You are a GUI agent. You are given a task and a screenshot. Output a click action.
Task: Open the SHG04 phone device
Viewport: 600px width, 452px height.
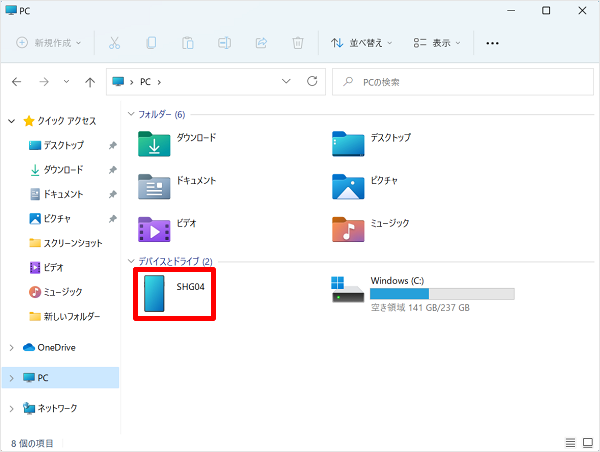176,293
